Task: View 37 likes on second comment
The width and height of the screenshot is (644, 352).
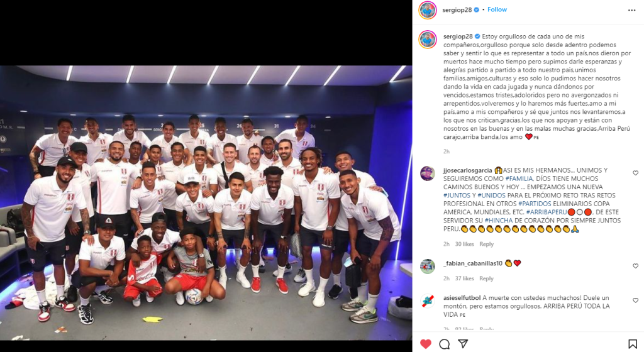Action: click(465, 278)
